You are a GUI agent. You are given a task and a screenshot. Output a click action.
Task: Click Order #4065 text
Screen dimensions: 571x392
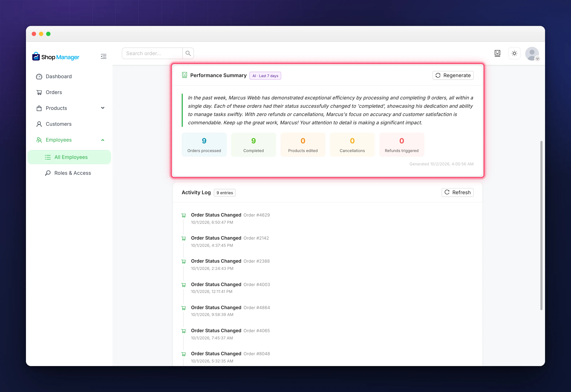(256, 331)
